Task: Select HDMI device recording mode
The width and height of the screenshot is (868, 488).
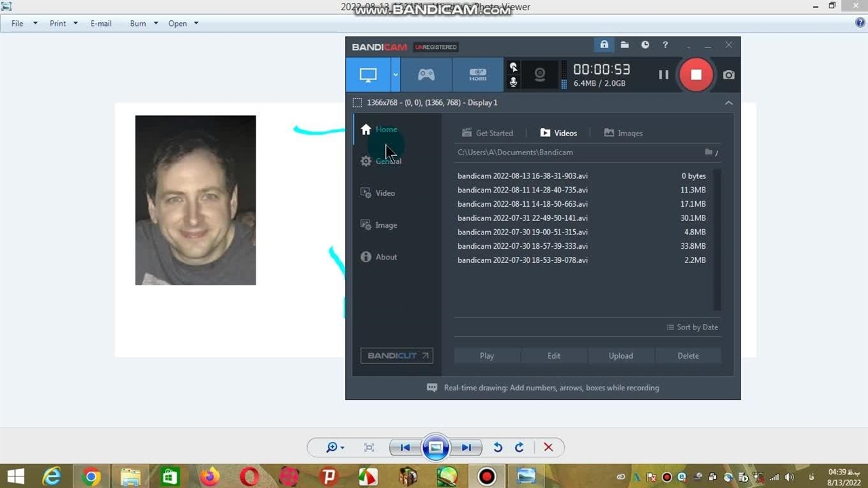Action: click(x=477, y=75)
